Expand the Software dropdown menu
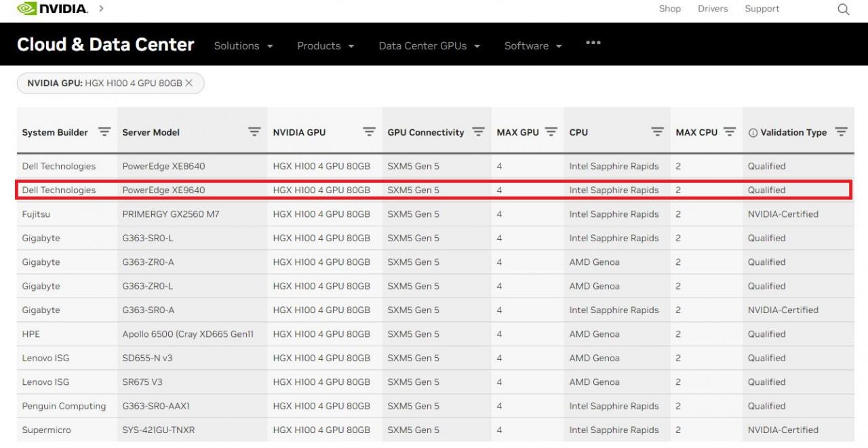 tap(533, 46)
